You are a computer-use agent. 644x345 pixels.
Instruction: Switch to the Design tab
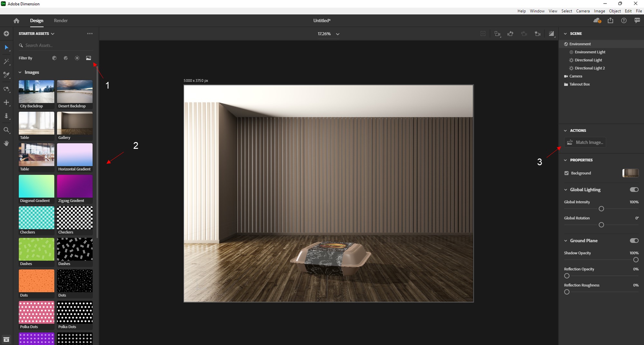[x=37, y=21]
